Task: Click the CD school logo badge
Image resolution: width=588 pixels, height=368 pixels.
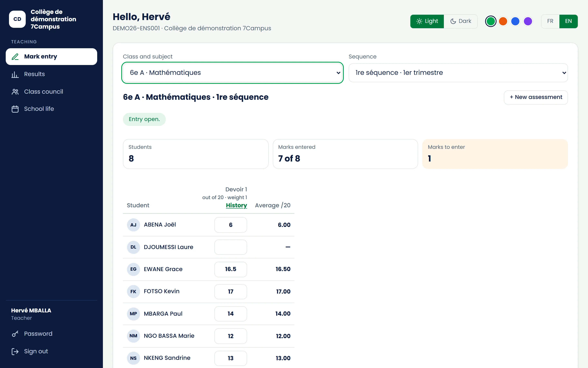Action: pos(17,19)
